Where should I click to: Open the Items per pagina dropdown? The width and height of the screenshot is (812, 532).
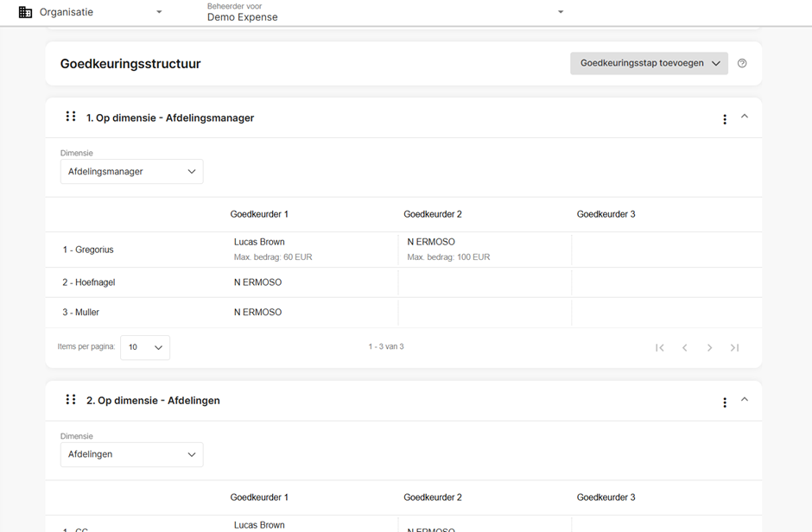pos(145,347)
